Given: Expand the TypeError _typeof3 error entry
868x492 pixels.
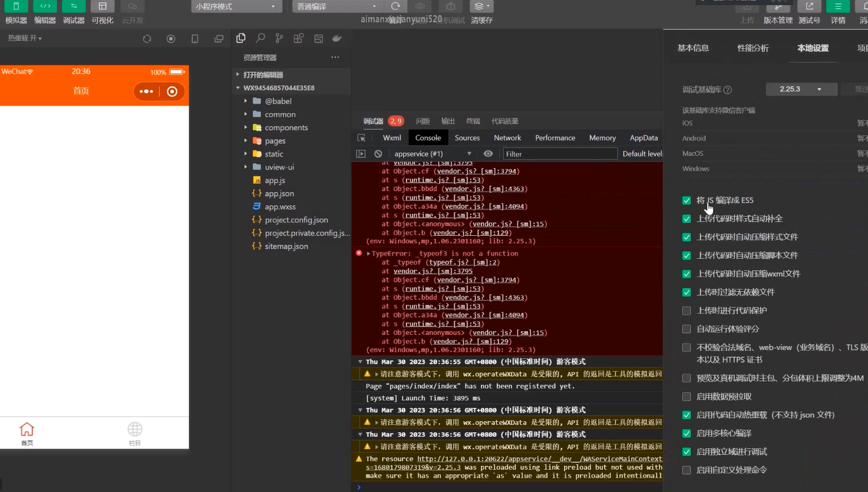Looking at the screenshot, I should point(368,254).
